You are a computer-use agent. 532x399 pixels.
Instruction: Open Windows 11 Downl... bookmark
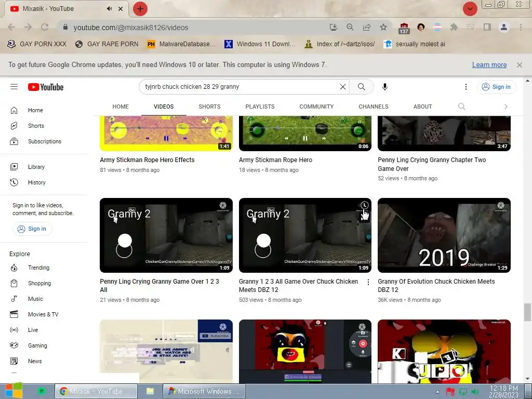[x=260, y=44]
